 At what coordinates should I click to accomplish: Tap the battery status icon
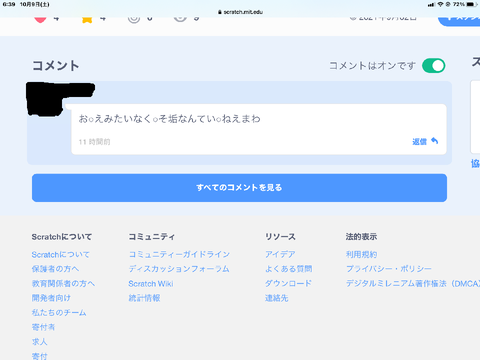pos(471,4)
